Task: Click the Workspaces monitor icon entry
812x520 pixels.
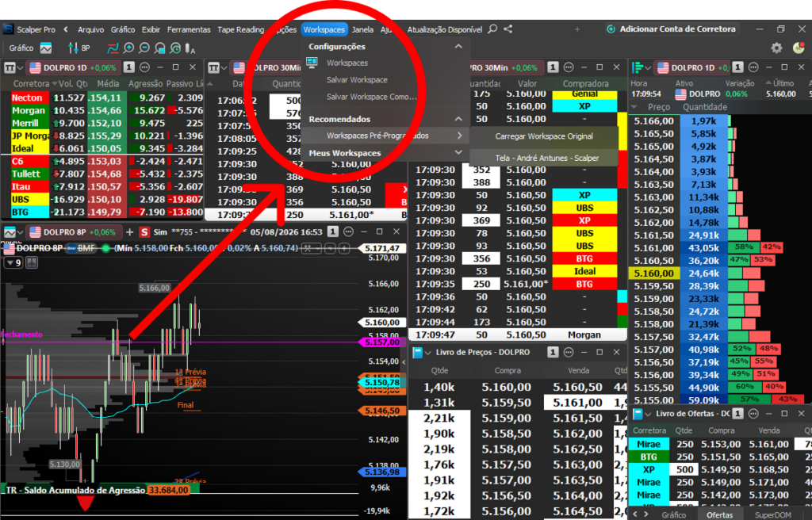Action: [x=347, y=63]
